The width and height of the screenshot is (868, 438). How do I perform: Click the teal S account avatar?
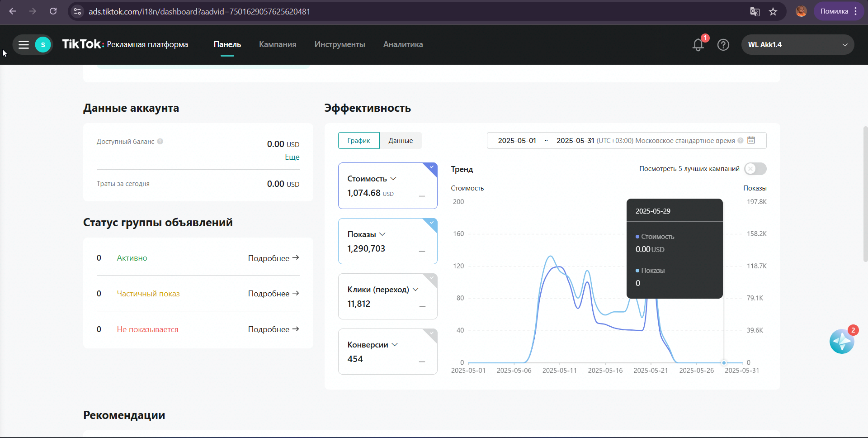pyautogui.click(x=43, y=44)
